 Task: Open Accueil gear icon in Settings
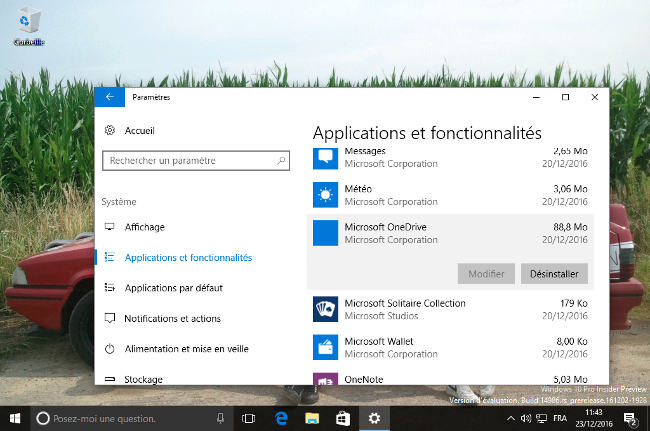[110, 130]
